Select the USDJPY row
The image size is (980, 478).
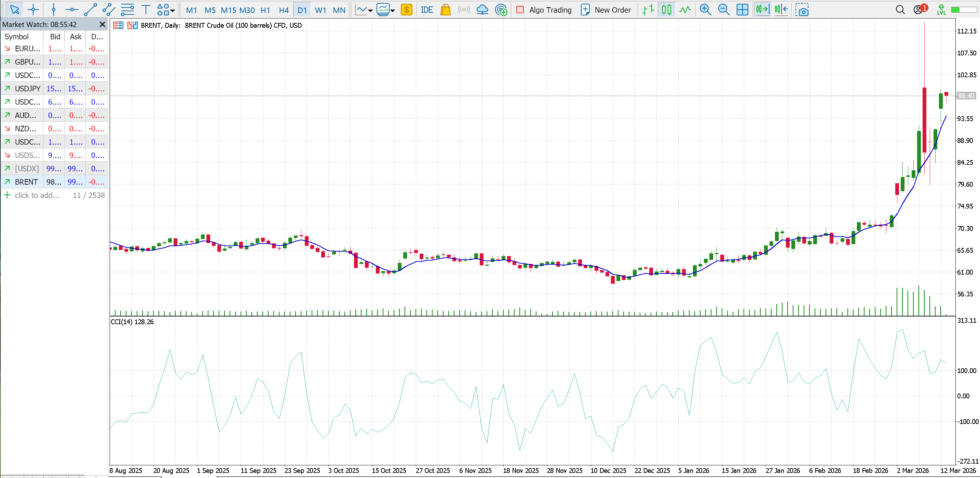(x=54, y=89)
